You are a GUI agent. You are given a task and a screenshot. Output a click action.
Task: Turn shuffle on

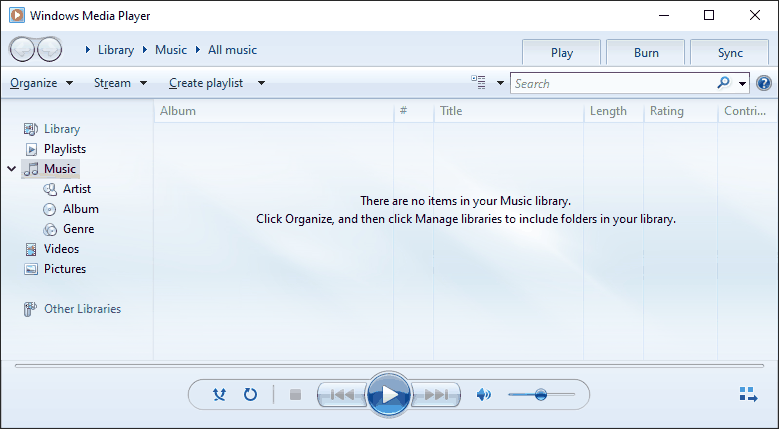click(x=219, y=395)
